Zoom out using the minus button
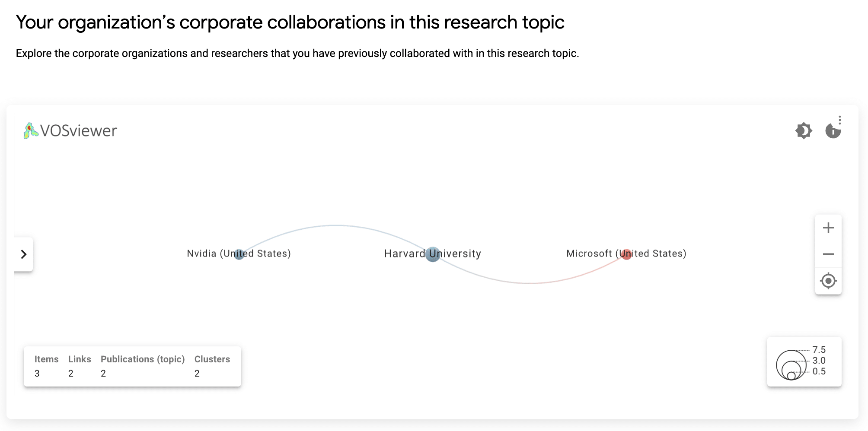The image size is (868, 431). coord(828,254)
